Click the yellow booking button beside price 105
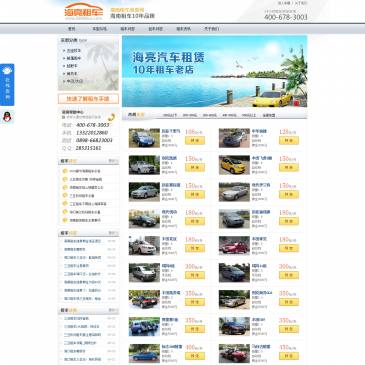The height and width of the screenshot is (365, 365). pyautogui.click(x=195, y=141)
